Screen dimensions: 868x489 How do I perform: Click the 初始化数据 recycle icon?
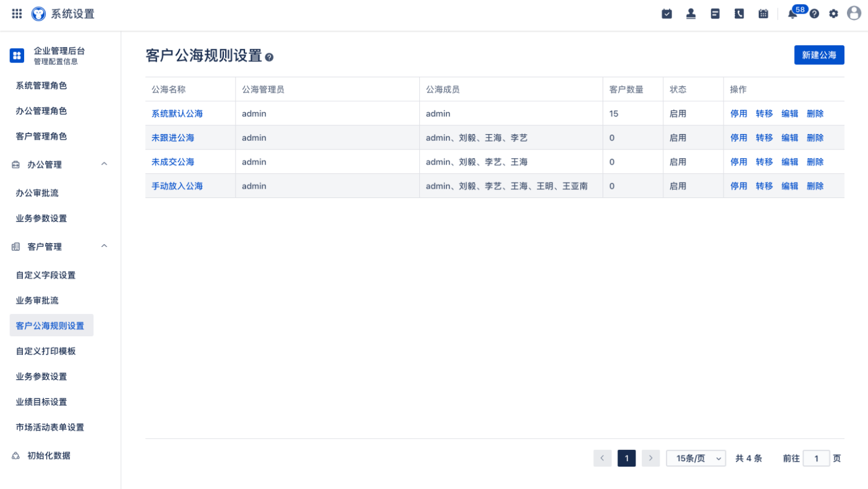pyautogui.click(x=15, y=455)
